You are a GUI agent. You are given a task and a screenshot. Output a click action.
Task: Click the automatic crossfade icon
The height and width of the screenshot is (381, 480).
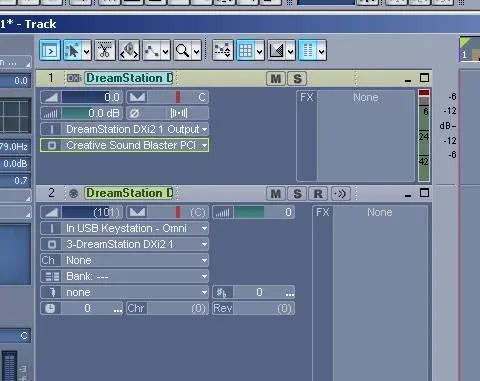277,51
